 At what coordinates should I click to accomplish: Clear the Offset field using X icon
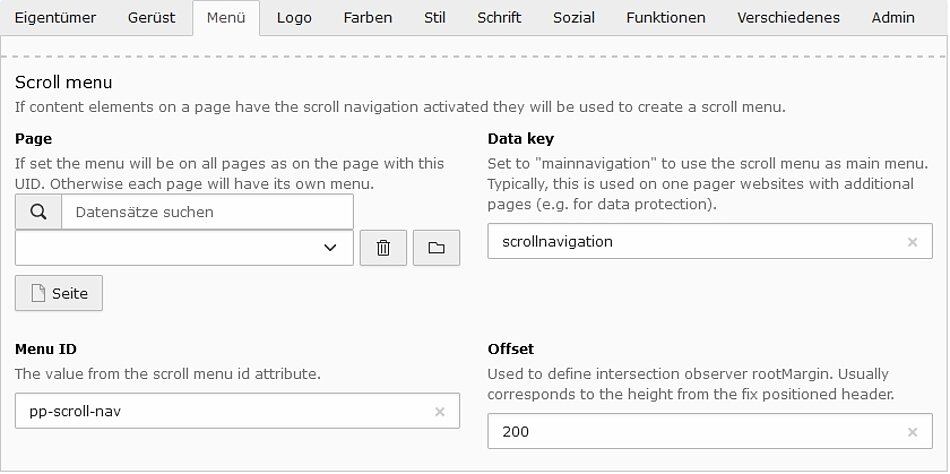click(912, 432)
